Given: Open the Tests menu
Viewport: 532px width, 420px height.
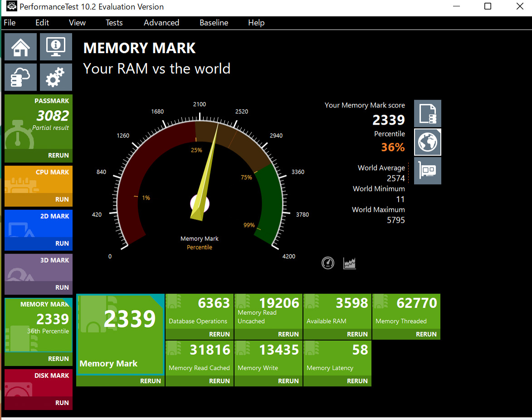Looking at the screenshot, I should point(114,23).
